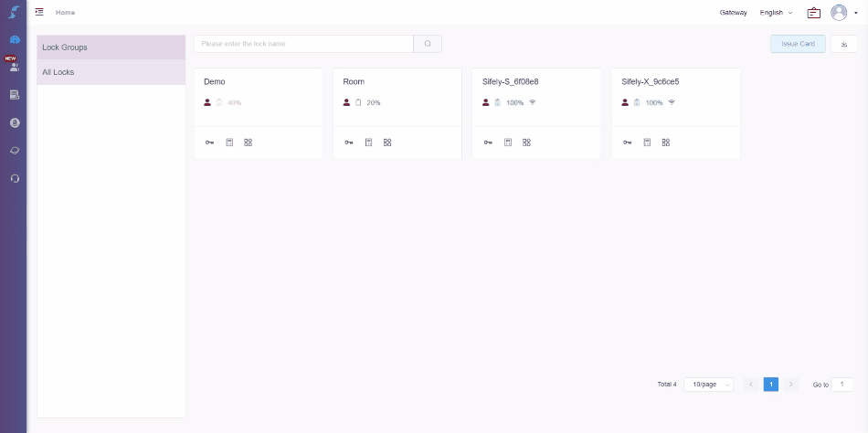Open the Demo lock card title
The height and width of the screenshot is (433, 868).
pyautogui.click(x=215, y=81)
